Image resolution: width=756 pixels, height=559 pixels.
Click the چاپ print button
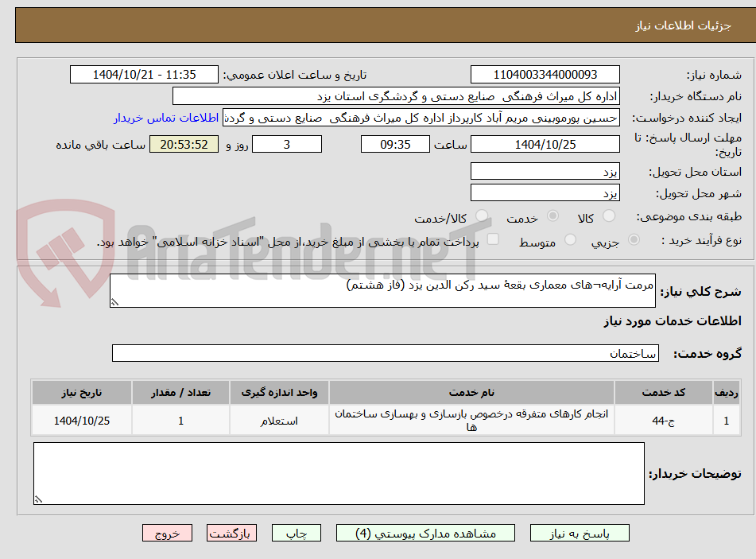point(297,533)
